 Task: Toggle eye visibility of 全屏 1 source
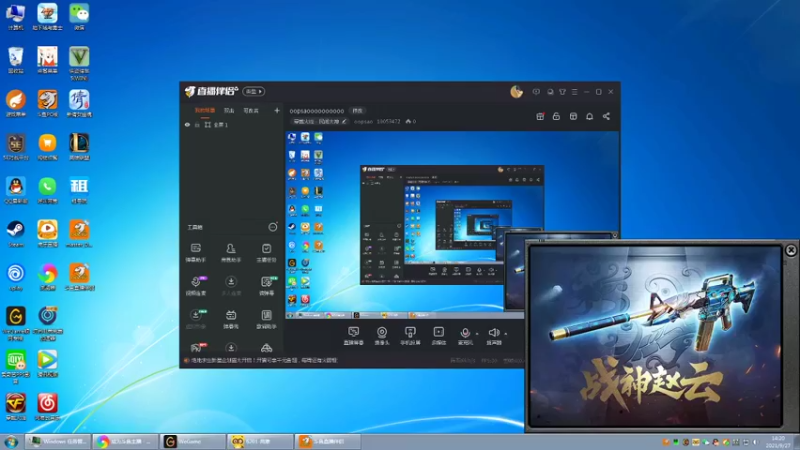(x=187, y=124)
